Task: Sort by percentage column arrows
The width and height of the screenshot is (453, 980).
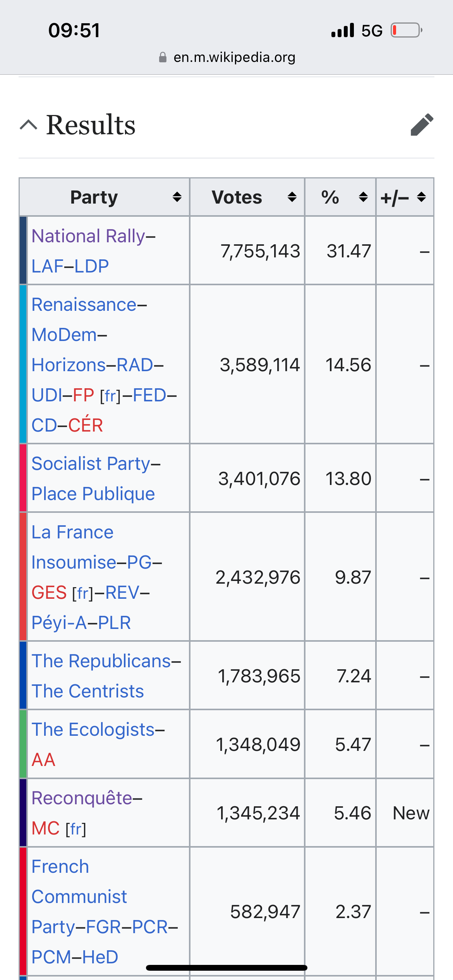Action: (363, 197)
